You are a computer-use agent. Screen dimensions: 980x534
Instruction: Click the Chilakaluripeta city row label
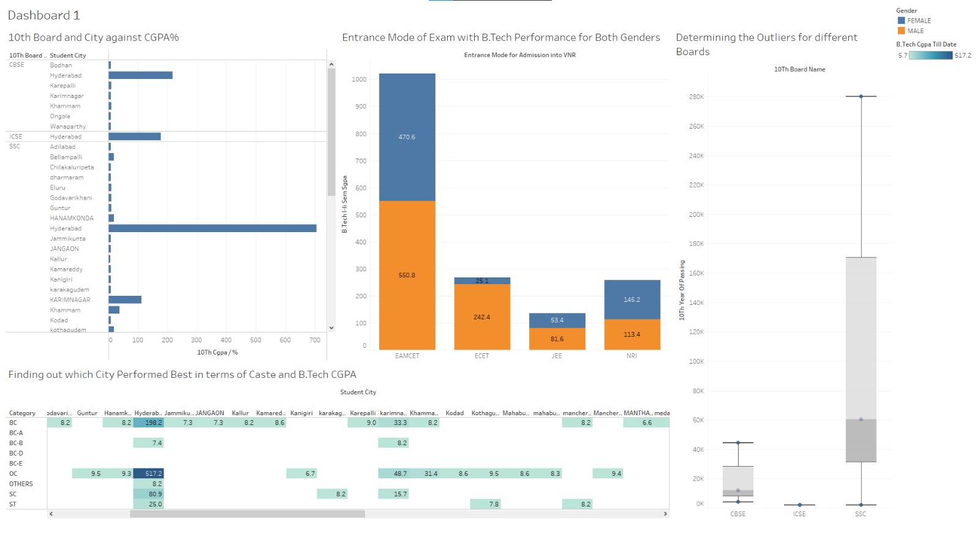[x=72, y=167]
